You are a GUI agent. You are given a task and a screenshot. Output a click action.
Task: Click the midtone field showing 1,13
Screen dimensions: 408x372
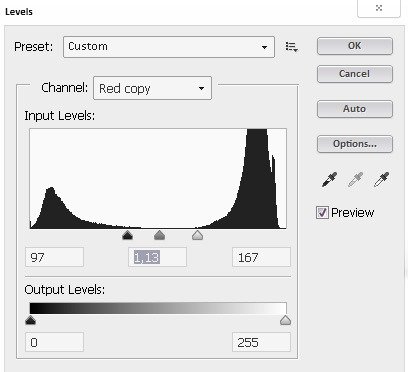pos(157,257)
